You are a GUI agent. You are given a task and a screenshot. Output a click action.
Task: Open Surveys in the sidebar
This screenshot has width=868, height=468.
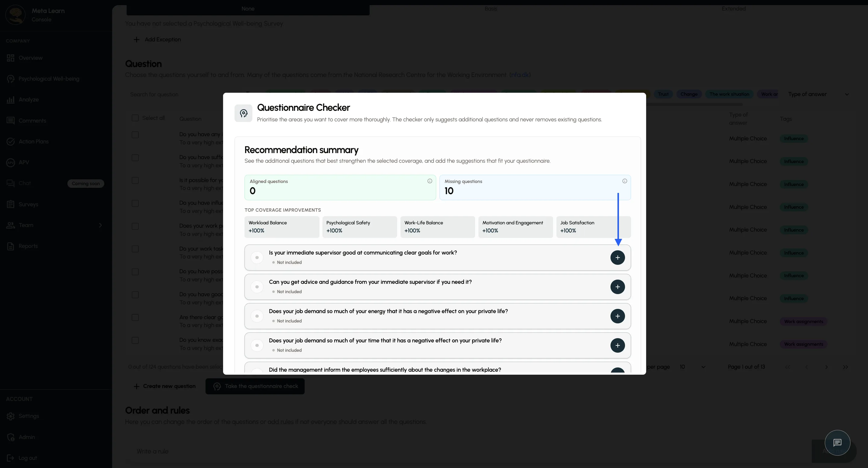tap(28, 204)
